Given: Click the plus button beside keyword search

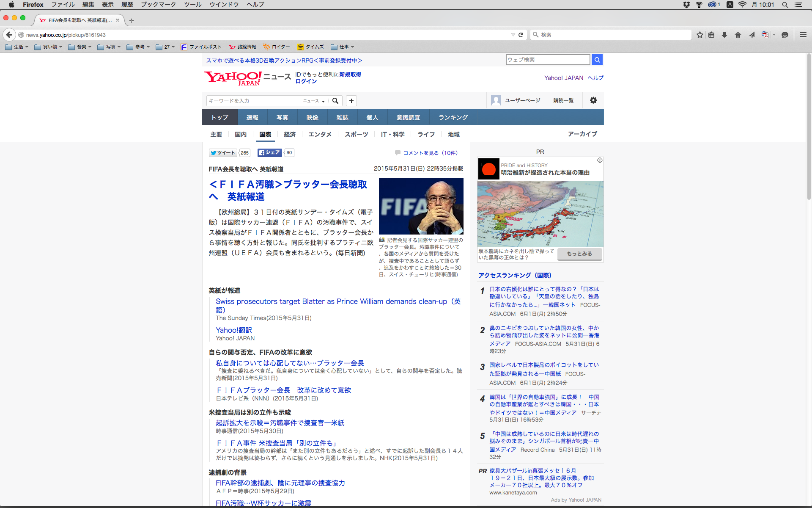Looking at the screenshot, I should coord(351,101).
